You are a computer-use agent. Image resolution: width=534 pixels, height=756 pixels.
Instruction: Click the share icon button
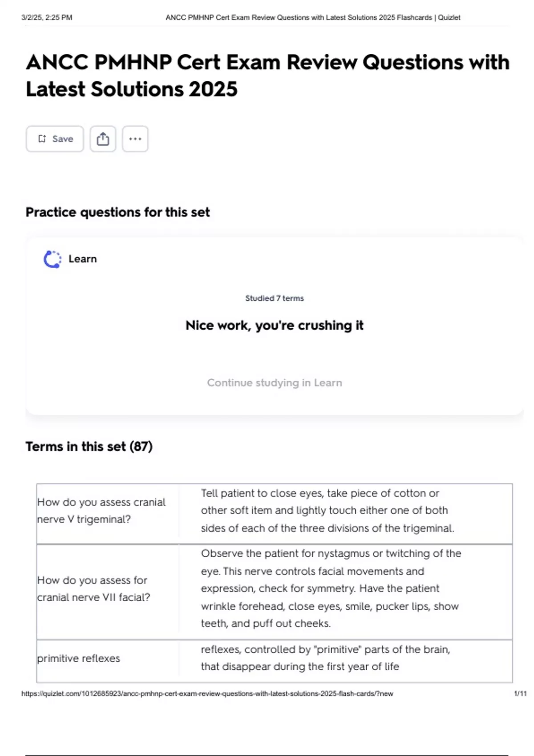pos(103,139)
